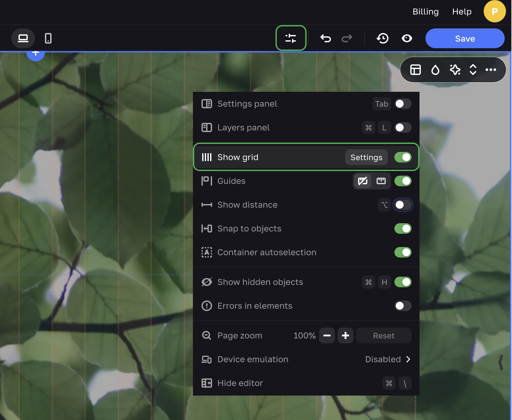Open version history clock icon

pyautogui.click(x=383, y=38)
